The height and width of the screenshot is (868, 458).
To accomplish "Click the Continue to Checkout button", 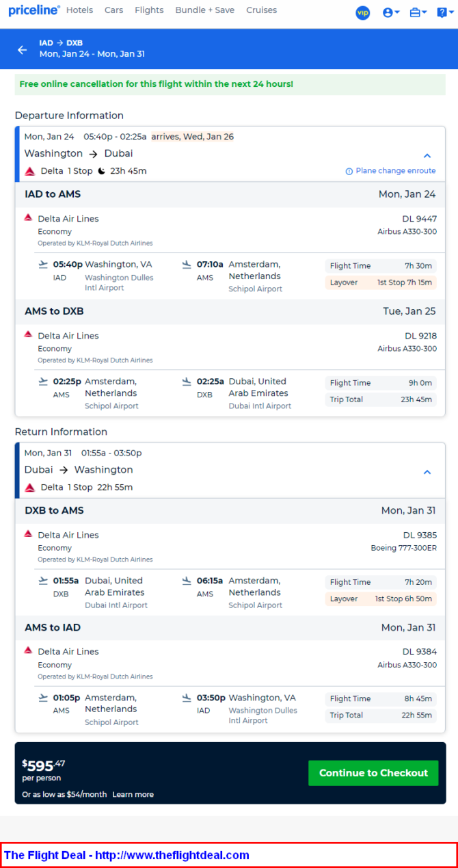I will 373,773.
